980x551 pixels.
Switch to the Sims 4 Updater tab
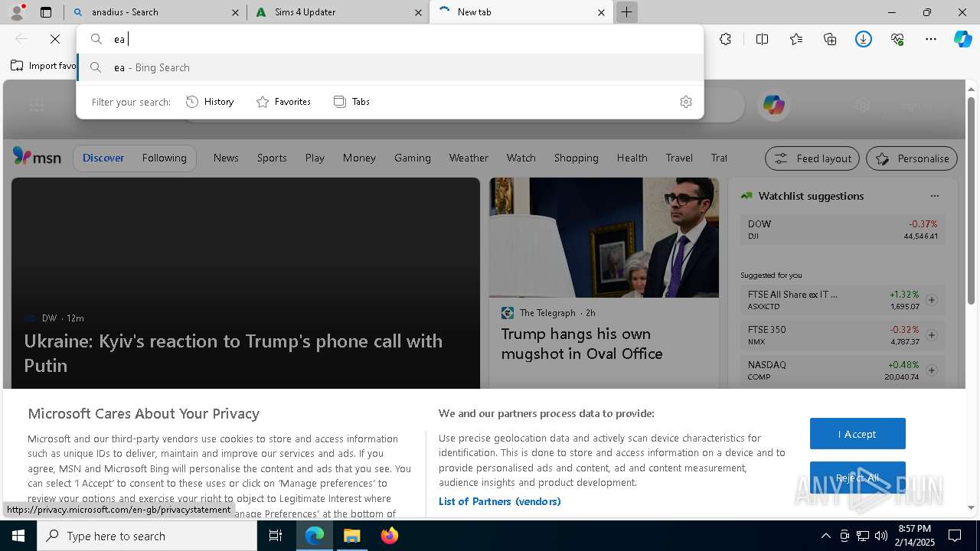pyautogui.click(x=338, y=12)
